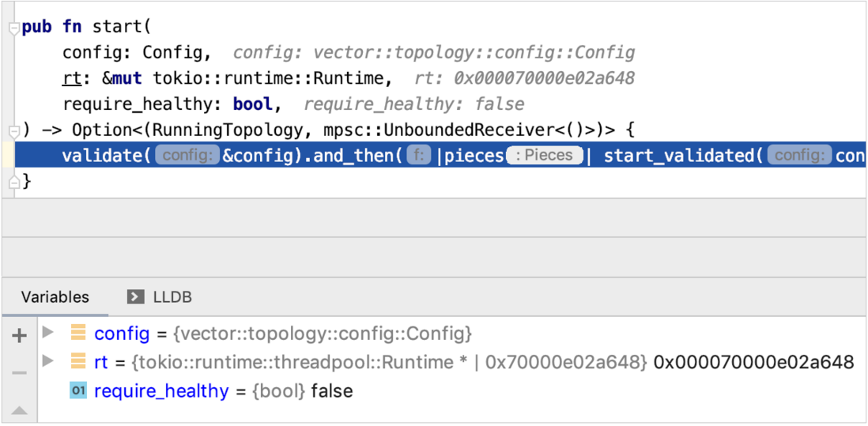Viewport: 868px width, 426px height.
Task: Click the require_healthy bool type icon
Action: click(78, 390)
